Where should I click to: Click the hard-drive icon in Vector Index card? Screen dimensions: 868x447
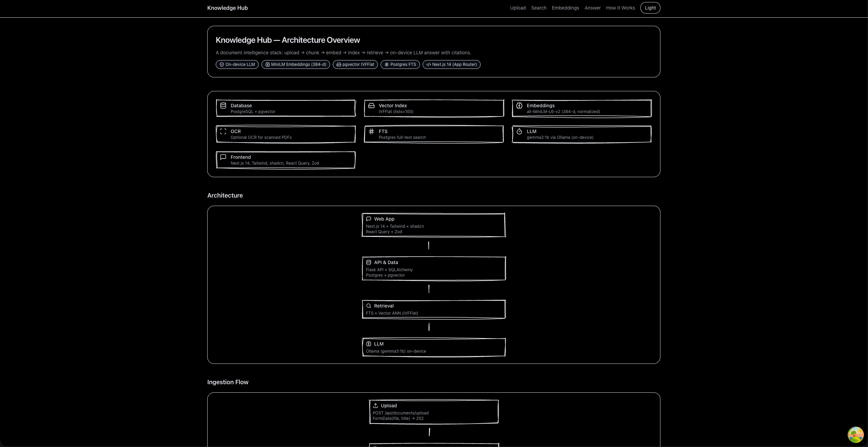pos(371,106)
